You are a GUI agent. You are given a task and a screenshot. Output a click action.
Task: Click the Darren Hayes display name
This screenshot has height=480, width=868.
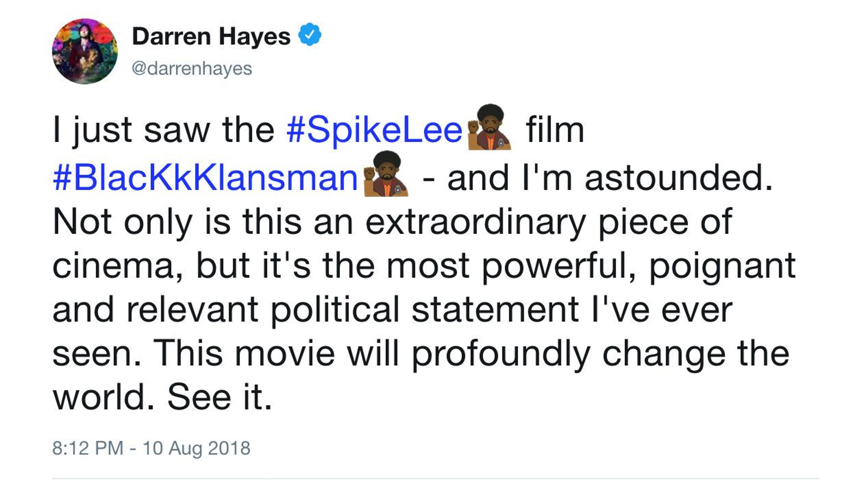pyautogui.click(x=211, y=36)
